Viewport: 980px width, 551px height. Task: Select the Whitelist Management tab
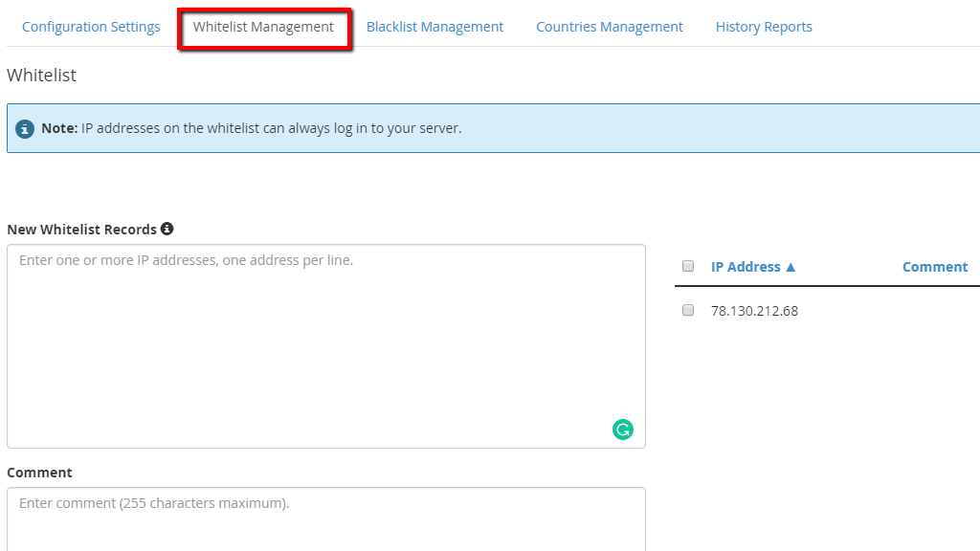(263, 27)
